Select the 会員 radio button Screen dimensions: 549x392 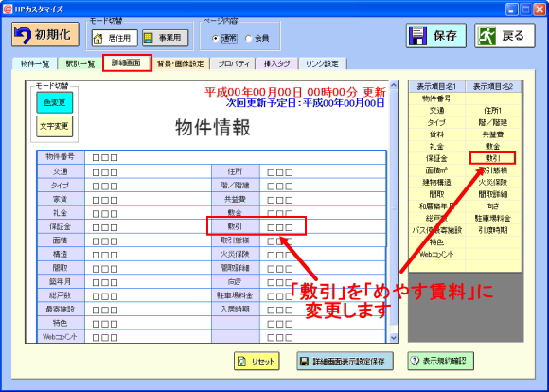[x=249, y=39]
